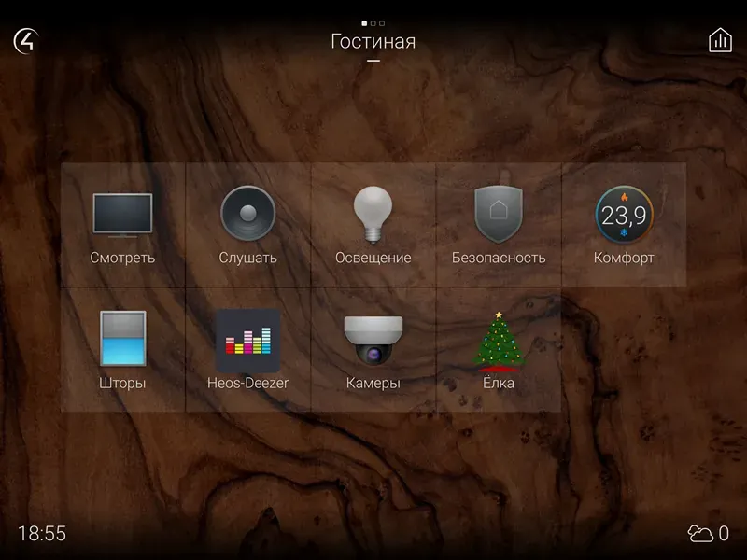Launch the Heos-Deezer equalizer icon

click(247, 341)
